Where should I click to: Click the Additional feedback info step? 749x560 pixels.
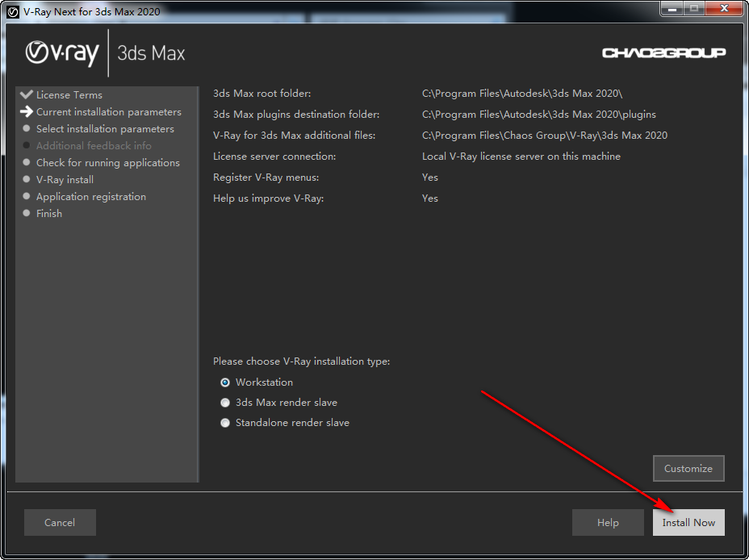tap(94, 145)
